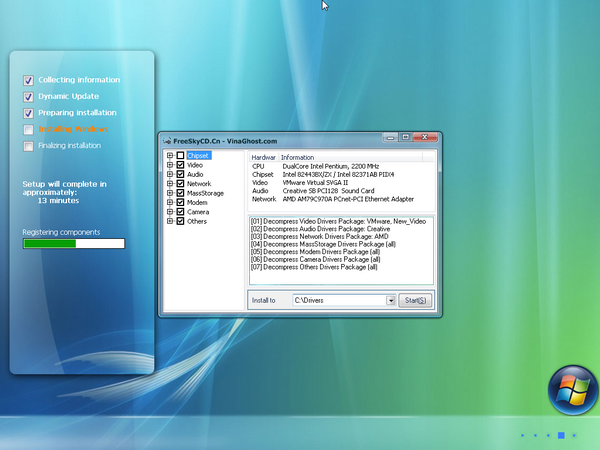
Task: Click the Windows orb logo
Action: click(x=573, y=390)
